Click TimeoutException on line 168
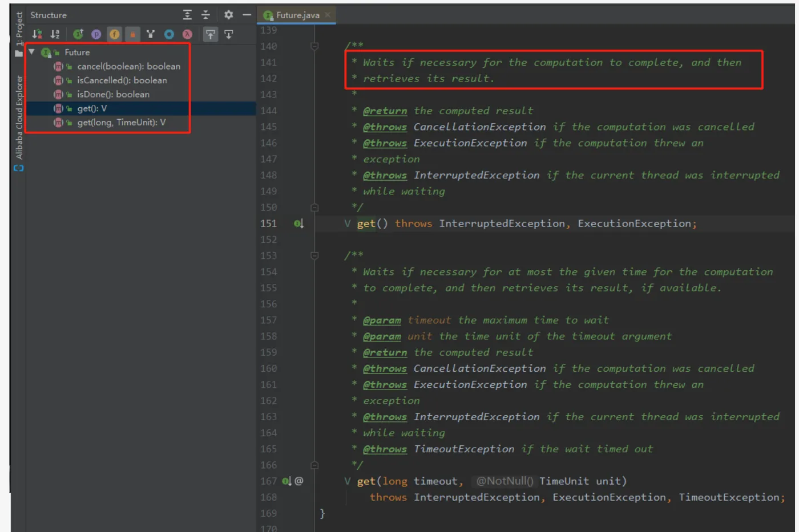The width and height of the screenshot is (799, 532). point(729,497)
